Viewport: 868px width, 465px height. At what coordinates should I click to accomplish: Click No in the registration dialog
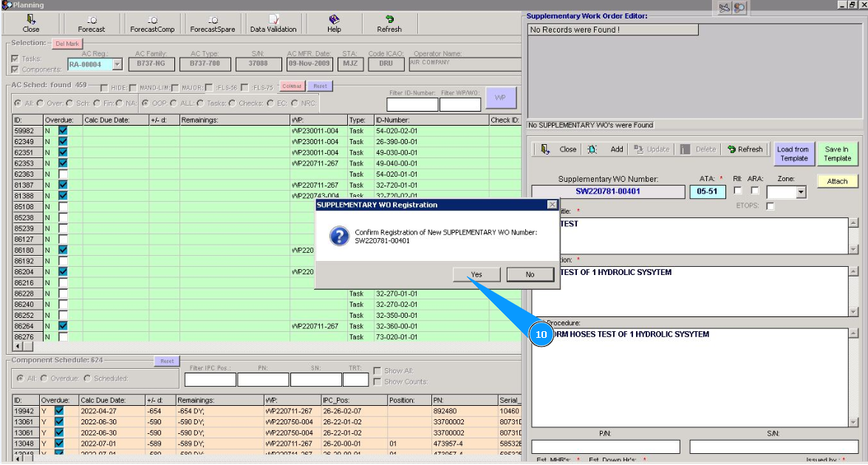(530, 274)
